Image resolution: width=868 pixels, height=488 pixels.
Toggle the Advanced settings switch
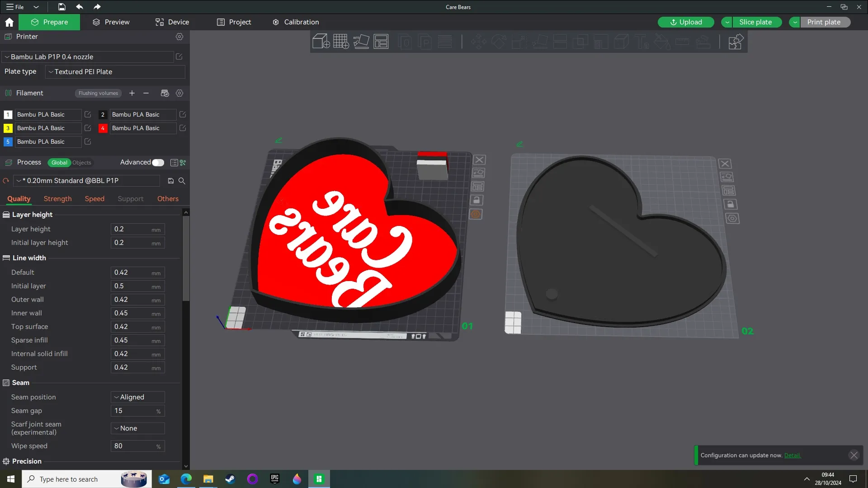pyautogui.click(x=158, y=163)
